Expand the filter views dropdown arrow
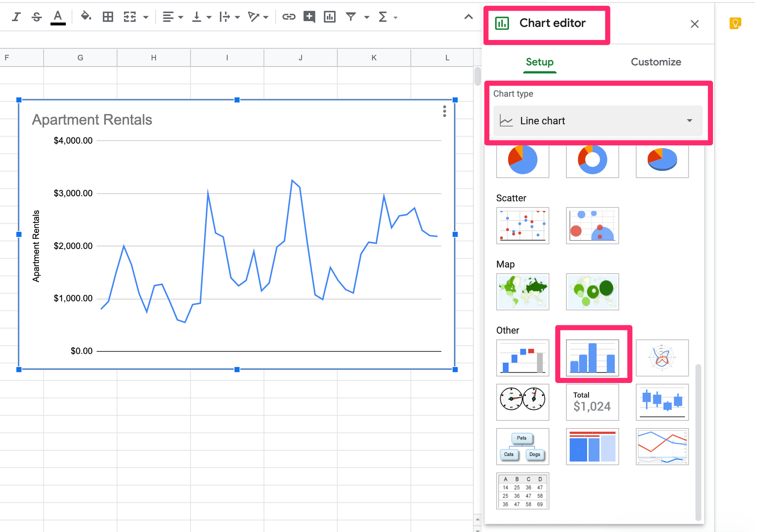770x532 pixels. [367, 17]
